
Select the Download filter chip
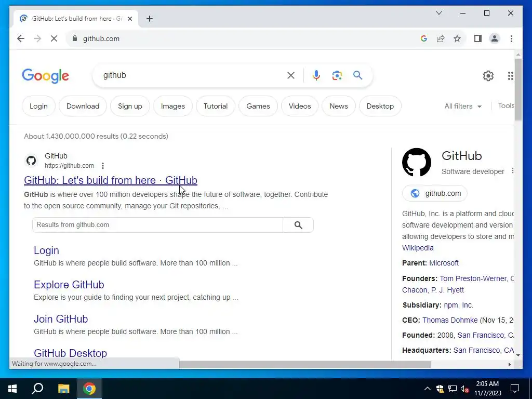[x=83, y=106]
